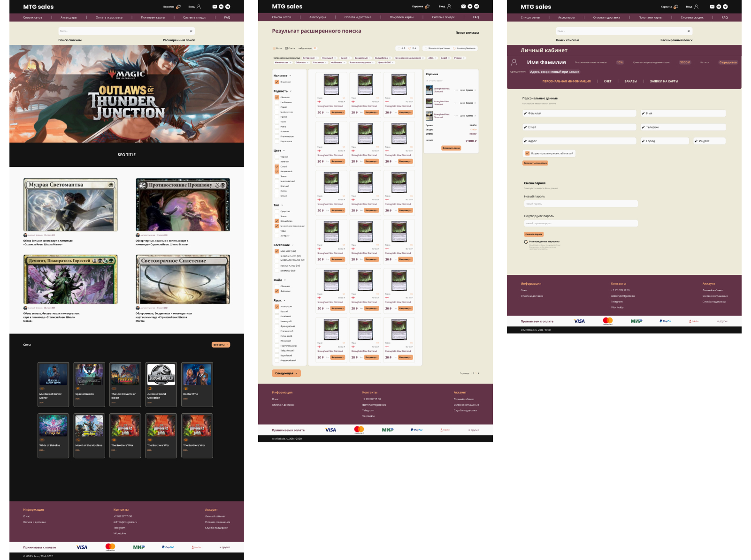Screen dimensions: 751x560
Task: Click pencil icon in Фамилия field
Action: click(525, 114)
